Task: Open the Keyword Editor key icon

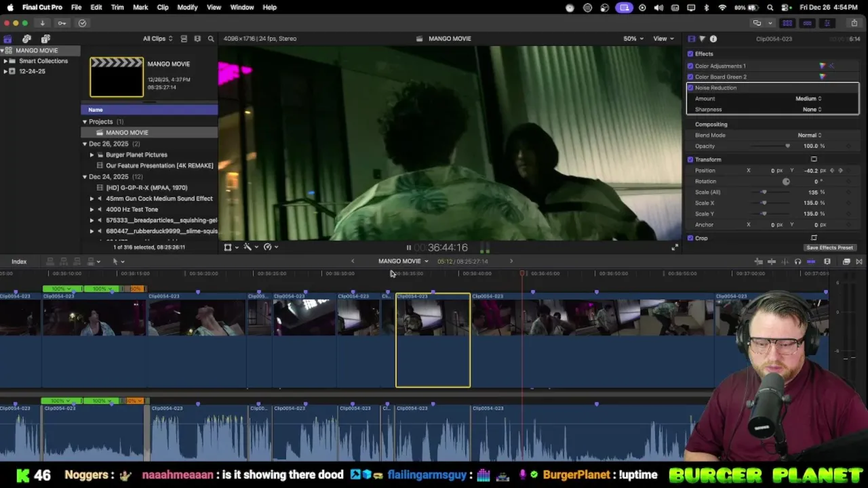Action: 62,23
